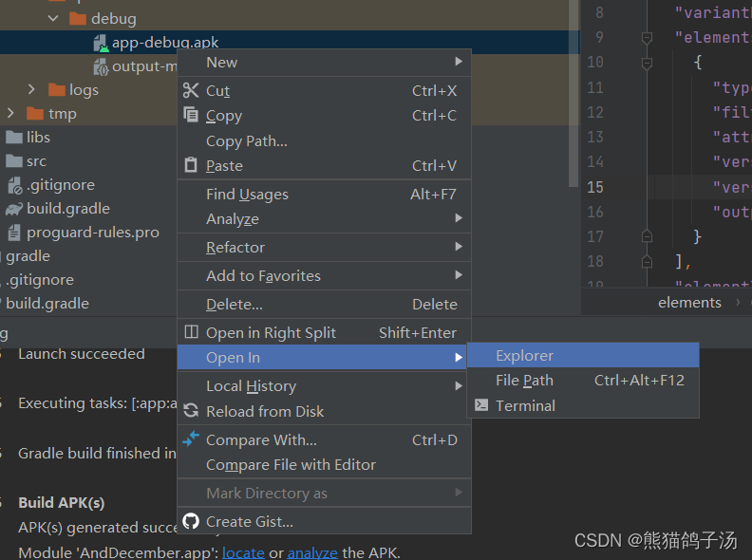Screen dimensions: 752x560
Task: Click the Reload from Disk refresh icon
Action: pos(191,410)
